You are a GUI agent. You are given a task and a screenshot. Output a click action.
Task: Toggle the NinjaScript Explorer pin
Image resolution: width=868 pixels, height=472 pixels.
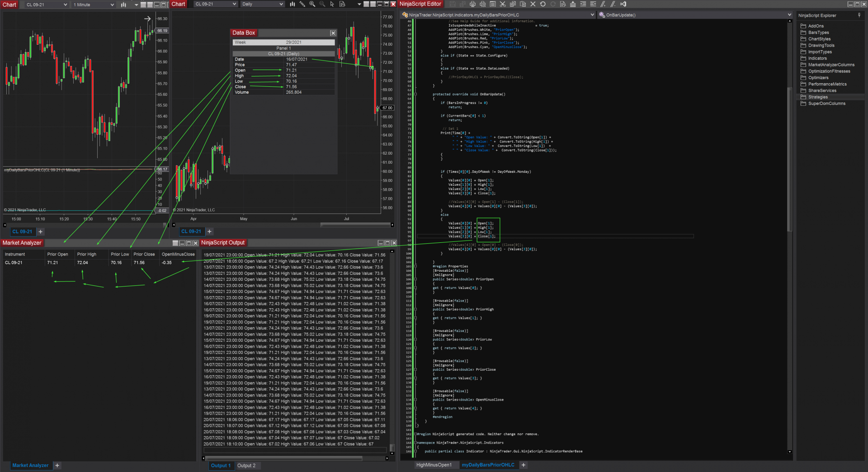point(859,15)
